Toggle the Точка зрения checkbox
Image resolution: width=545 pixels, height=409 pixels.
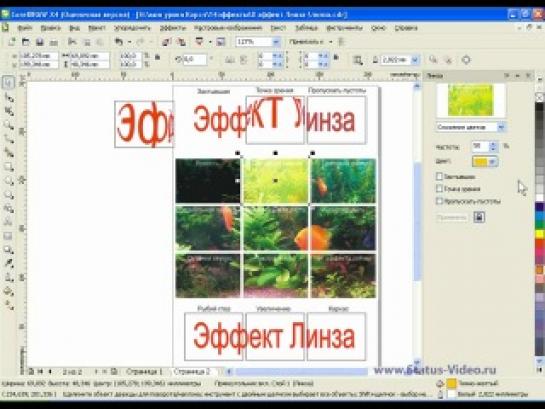pyautogui.click(x=439, y=189)
